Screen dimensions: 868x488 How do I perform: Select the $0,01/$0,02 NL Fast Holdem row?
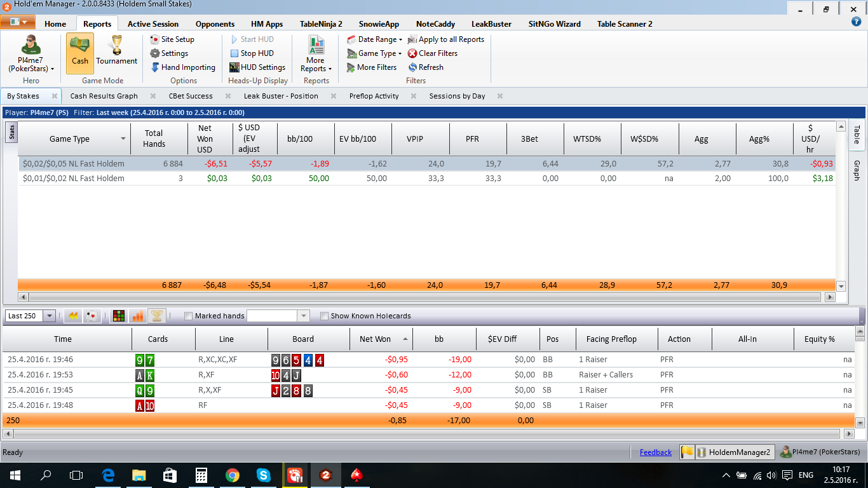(x=427, y=179)
